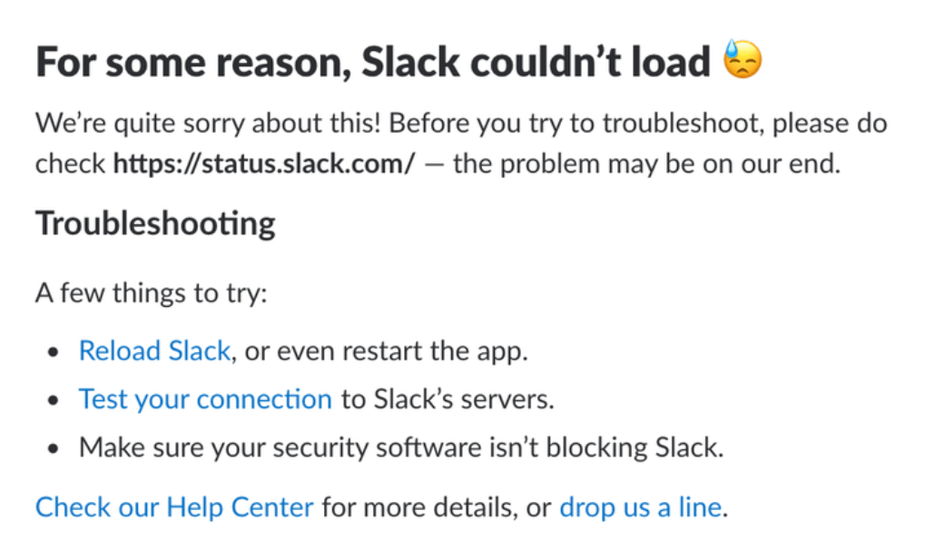Screen dimensions: 925x560
Task: Click the word check before the status URL
Action: click(70, 164)
